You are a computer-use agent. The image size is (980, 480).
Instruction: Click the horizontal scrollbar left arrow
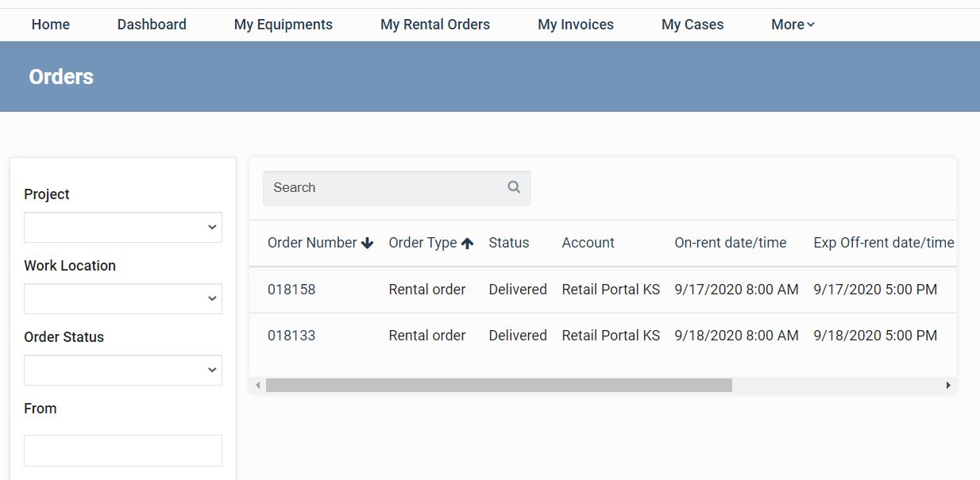click(257, 386)
